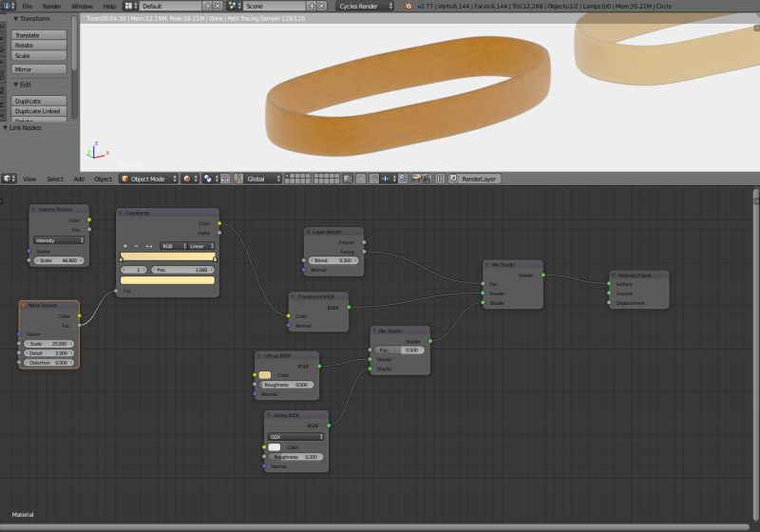
Task: Add a color stop on the ColorRamp
Action: point(125,246)
